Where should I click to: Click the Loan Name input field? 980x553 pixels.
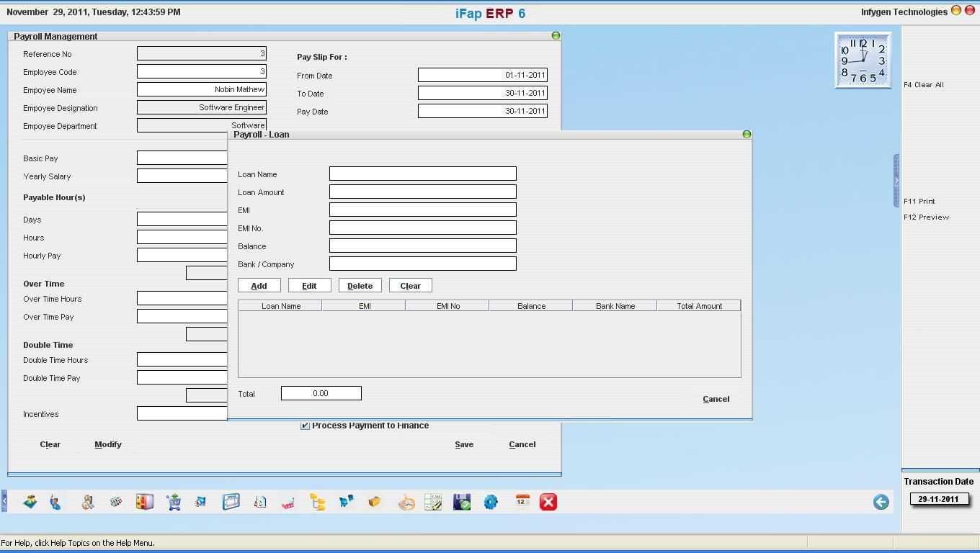click(x=422, y=174)
